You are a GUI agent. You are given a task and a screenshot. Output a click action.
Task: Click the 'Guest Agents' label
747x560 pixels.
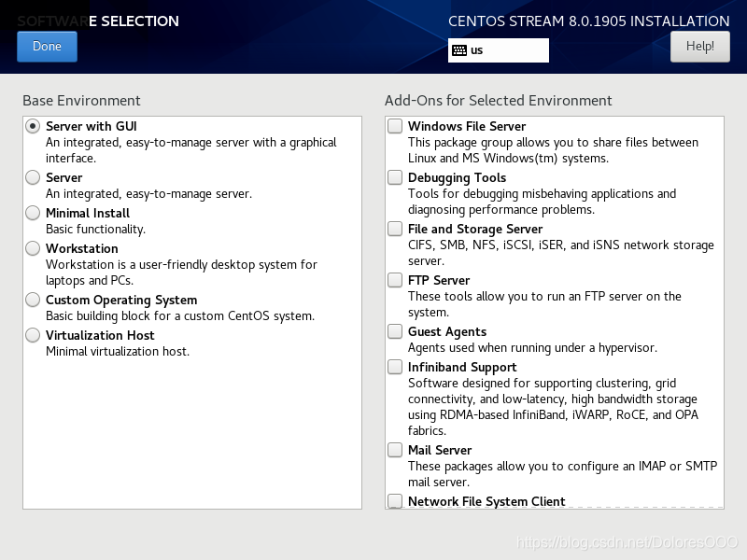[447, 331]
